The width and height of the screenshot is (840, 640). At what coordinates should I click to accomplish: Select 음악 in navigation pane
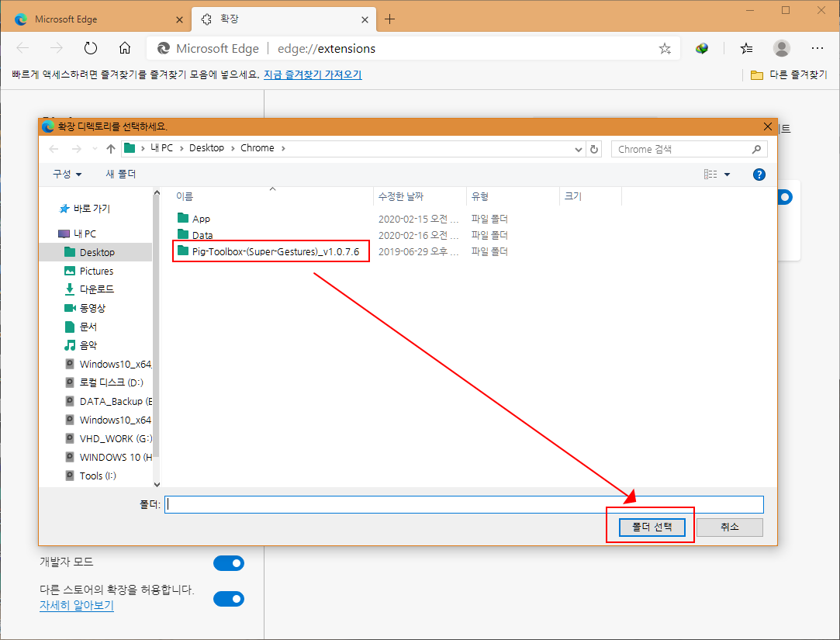[81, 345]
